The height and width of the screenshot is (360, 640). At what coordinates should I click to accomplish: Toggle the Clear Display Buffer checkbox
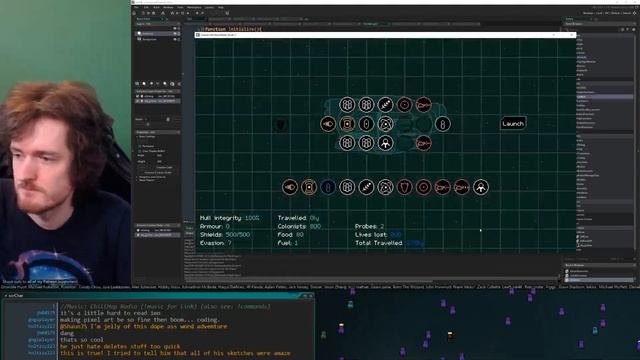tap(140, 151)
